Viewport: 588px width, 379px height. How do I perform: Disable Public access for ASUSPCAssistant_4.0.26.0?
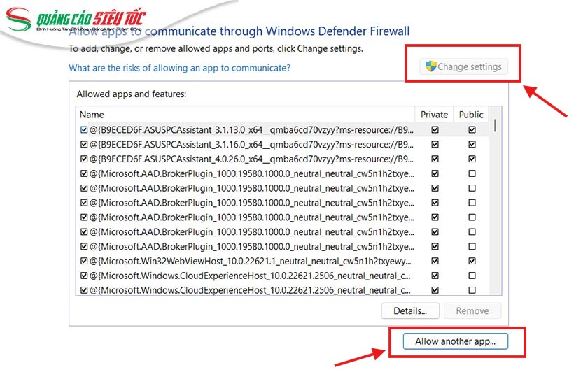pos(472,159)
